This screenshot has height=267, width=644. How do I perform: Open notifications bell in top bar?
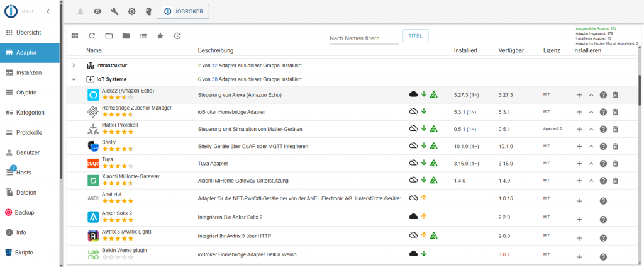80,11
